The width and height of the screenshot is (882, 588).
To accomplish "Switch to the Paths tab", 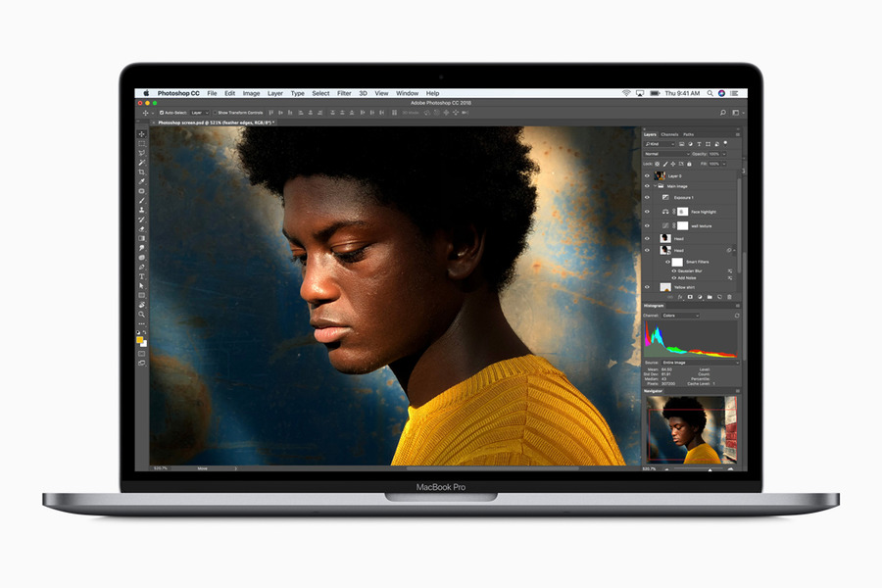I will click(x=689, y=134).
